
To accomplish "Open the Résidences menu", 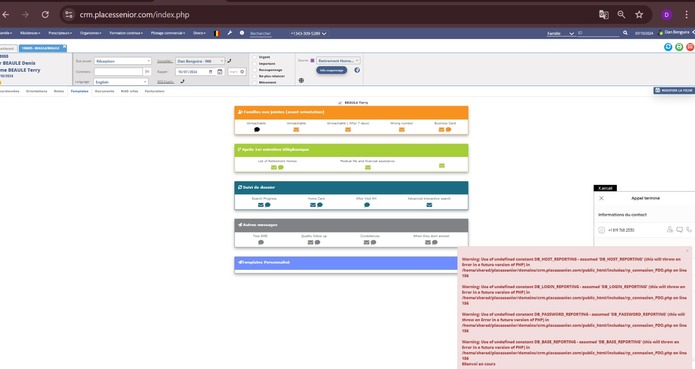I will (x=30, y=33).
